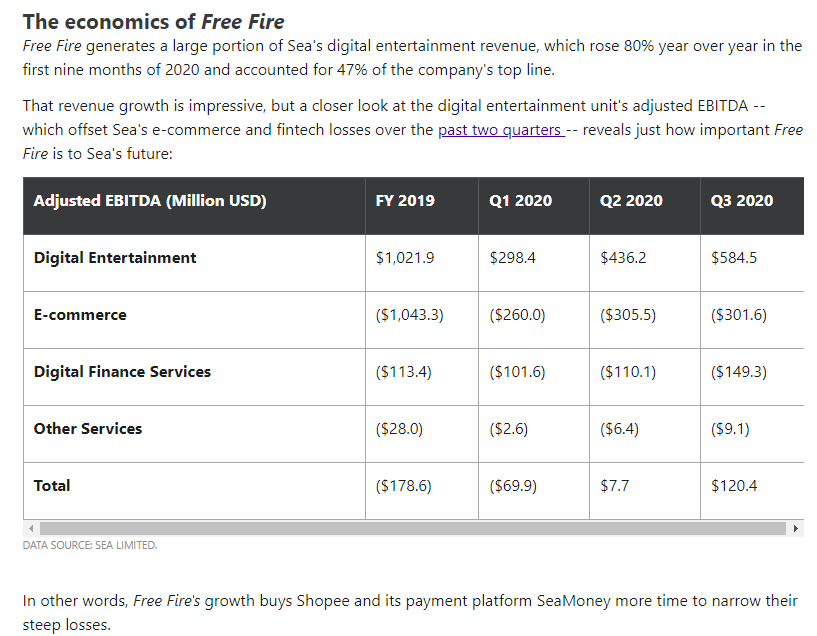The height and width of the screenshot is (636, 817).
Task: Select the Digital Entertainment row label
Action: click(115, 257)
